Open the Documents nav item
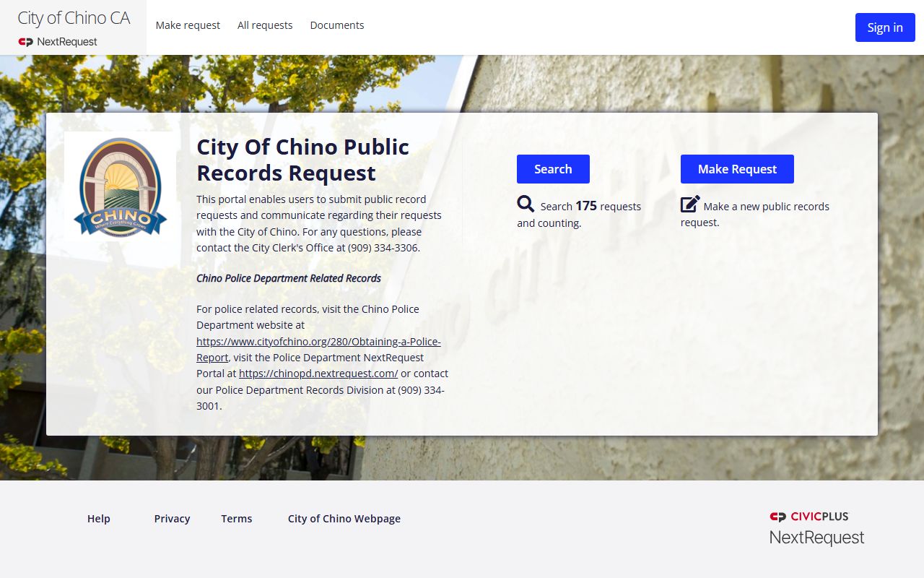 [337, 25]
